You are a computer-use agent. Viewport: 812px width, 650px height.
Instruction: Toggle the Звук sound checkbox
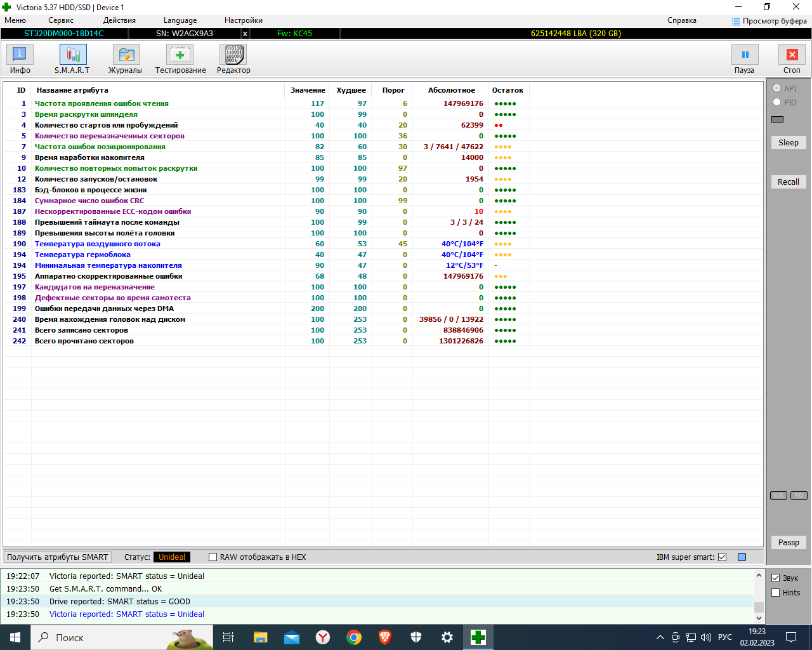tap(775, 578)
